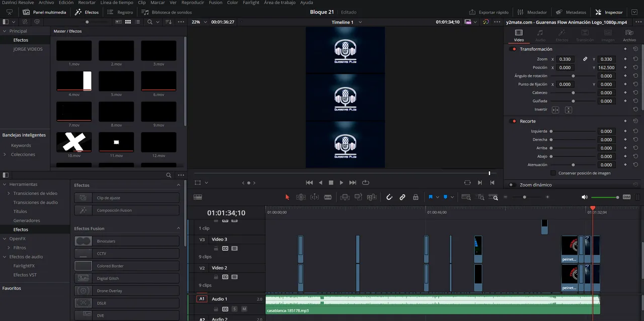Open the Metadatos panel
644x321 pixels.
571,12
